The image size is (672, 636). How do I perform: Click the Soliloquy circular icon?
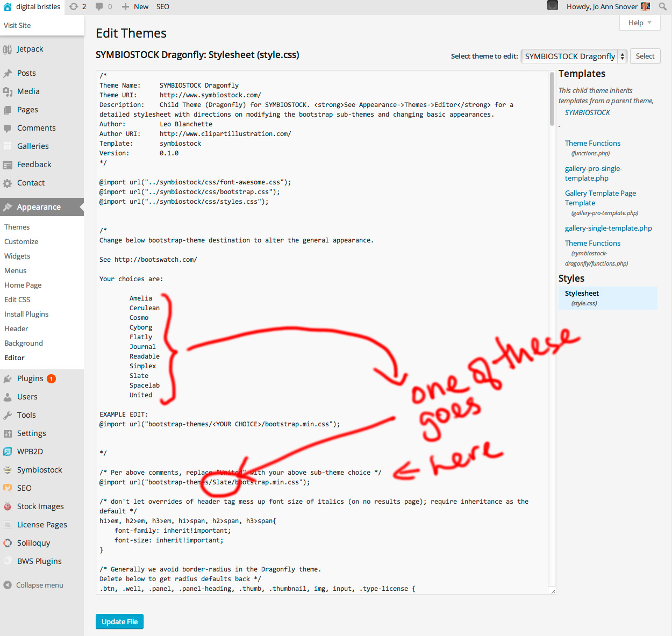[8, 543]
